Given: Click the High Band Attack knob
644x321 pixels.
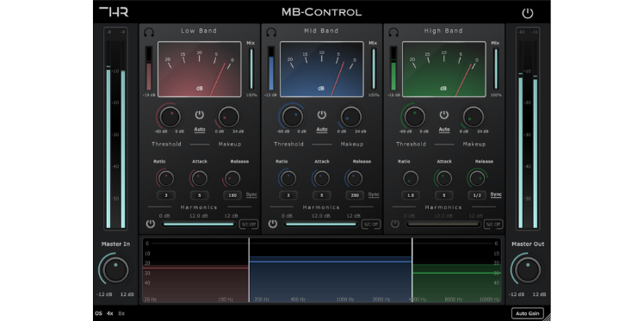Looking at the screenshot, I should [x=444, y=178].
